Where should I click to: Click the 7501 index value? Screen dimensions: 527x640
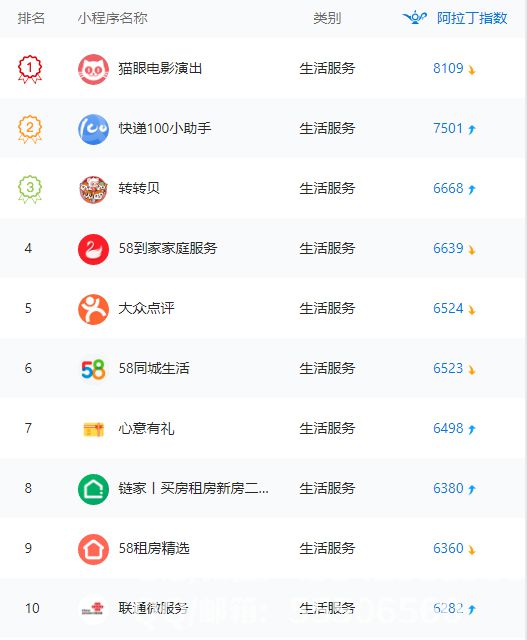(448, 128)
